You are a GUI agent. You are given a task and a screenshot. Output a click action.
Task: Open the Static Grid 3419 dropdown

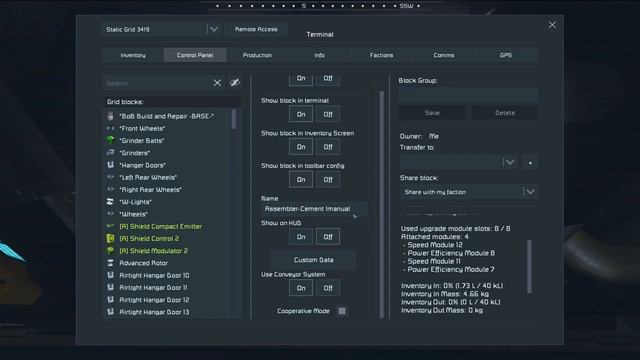(162, 29)
